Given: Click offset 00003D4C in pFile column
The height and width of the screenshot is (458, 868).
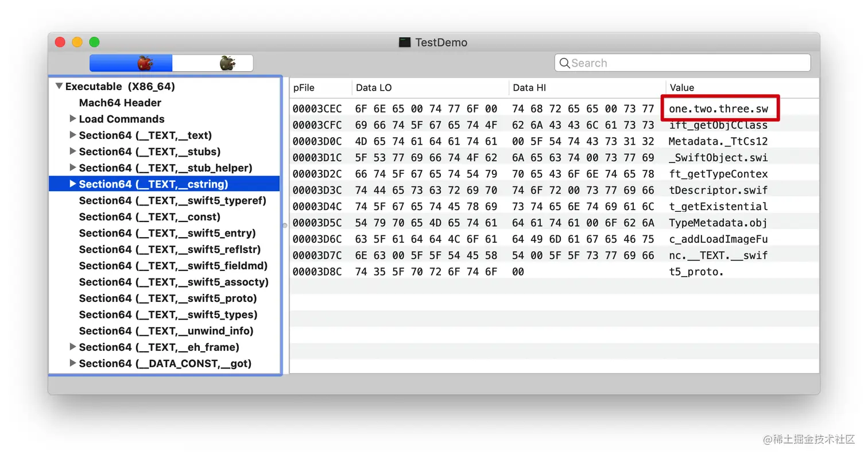Looking at the screenshot, I should pyautogui.click(x=317, y=207).
